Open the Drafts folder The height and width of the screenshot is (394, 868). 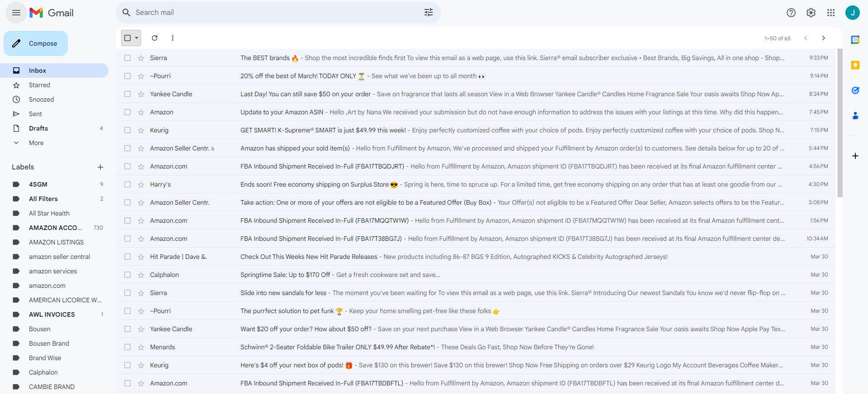[x=54, y=128]
